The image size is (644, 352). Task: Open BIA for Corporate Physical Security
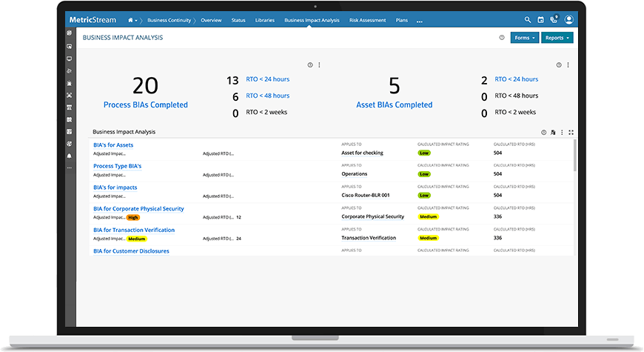coord(139,209)
